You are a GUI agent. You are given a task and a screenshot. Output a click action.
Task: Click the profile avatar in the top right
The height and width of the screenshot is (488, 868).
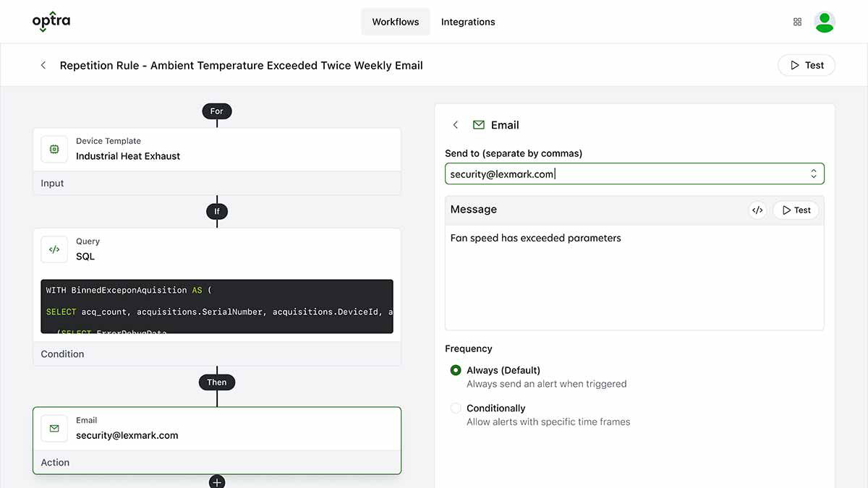825,22
